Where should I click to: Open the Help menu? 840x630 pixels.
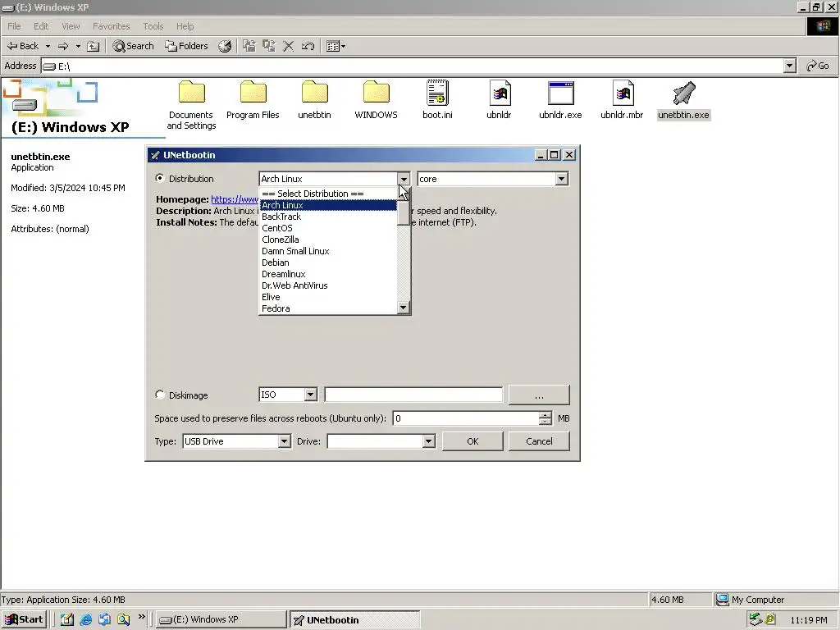tap(185, 26)
